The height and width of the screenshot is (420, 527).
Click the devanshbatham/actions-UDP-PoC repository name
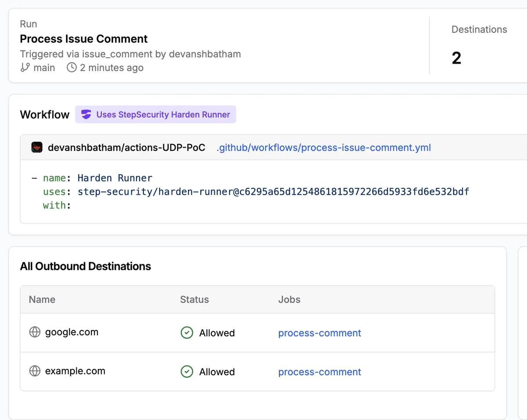tap(126, 147)
